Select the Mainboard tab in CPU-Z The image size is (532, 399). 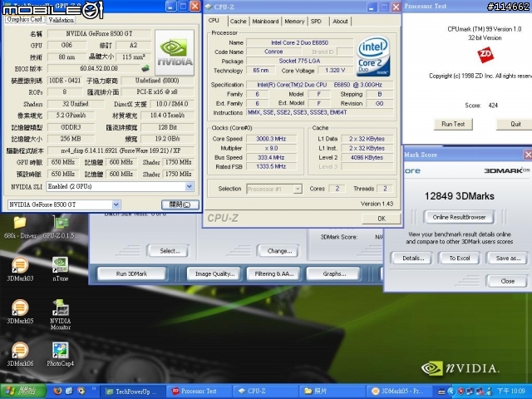click(x=265, y=21)
